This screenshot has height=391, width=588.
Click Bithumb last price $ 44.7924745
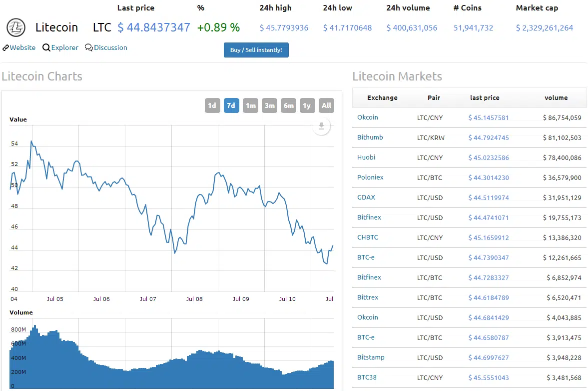488,137
